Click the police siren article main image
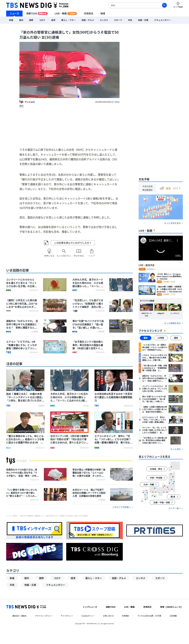This screenshot has width=189, height=644. tap(69, 70)
